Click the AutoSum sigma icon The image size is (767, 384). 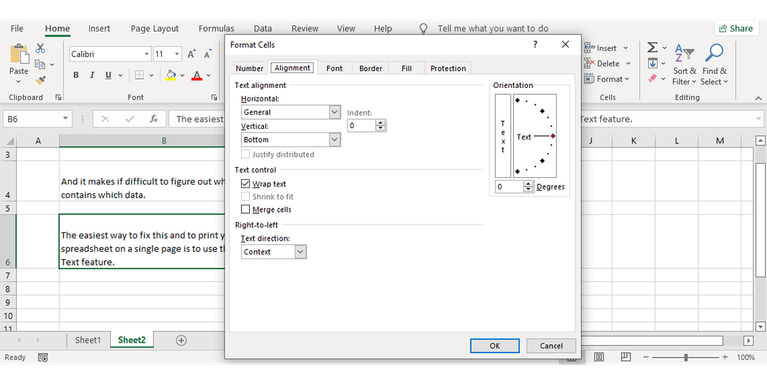(653, 47)
